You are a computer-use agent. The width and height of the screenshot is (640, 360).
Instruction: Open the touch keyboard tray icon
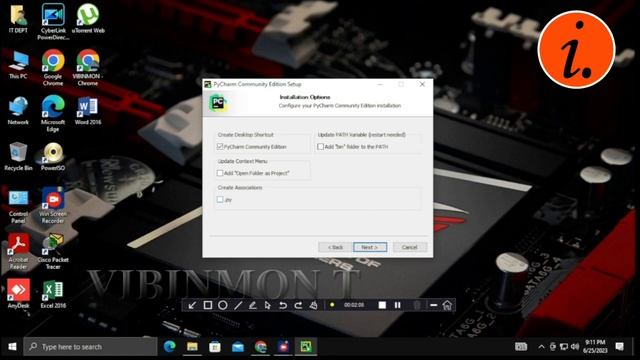tap(521, 347)
